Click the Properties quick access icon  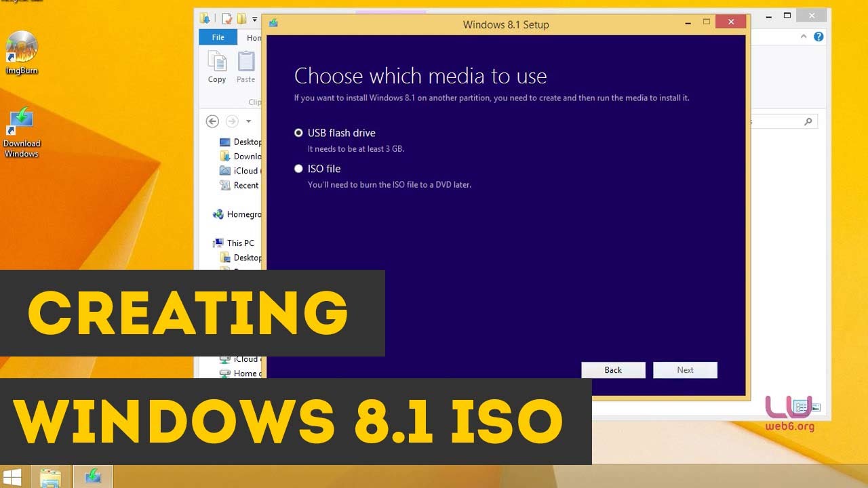coord(227,19)
